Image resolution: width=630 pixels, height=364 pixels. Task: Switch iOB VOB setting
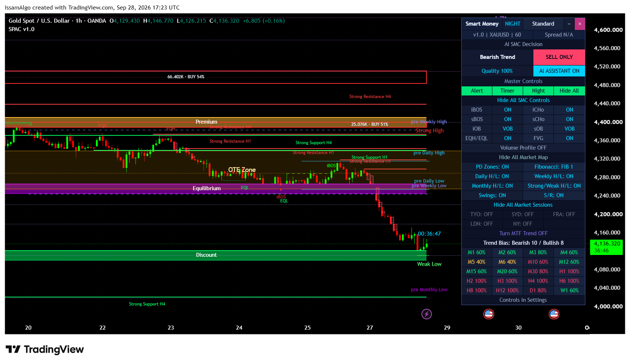pyautogui.click(x=508, y=129)
